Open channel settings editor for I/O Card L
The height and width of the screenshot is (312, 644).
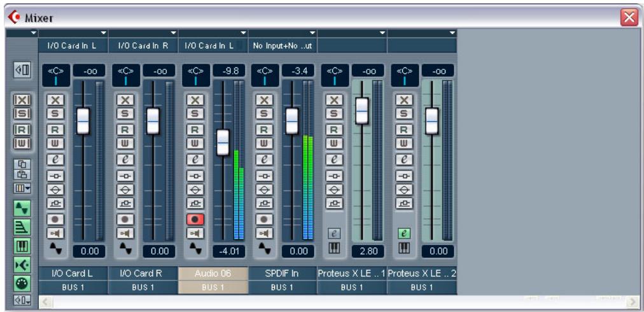(x=55, y=159)
